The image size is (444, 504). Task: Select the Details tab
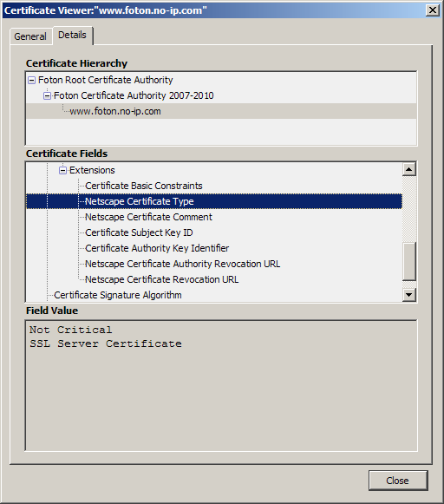[x=72, y=35]
